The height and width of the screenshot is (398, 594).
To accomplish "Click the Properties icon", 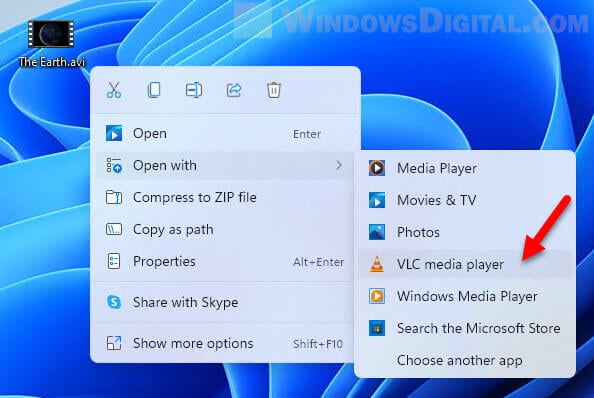I will (x=114, y=261).
